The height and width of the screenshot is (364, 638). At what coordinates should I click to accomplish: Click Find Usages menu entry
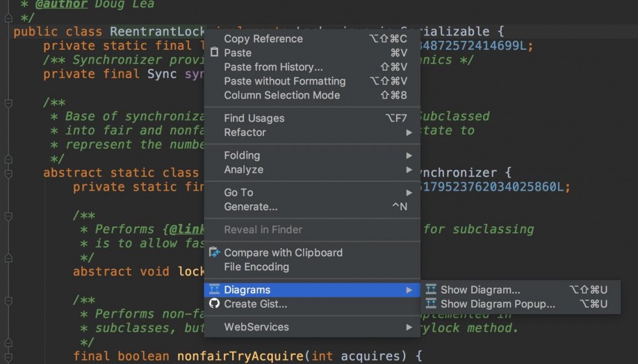tap(254, 118)
